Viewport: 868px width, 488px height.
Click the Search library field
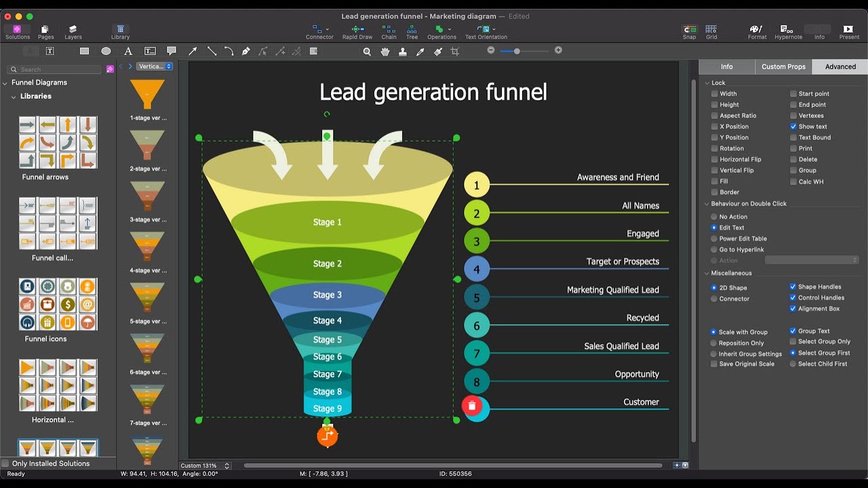click(x=56, y=69)
